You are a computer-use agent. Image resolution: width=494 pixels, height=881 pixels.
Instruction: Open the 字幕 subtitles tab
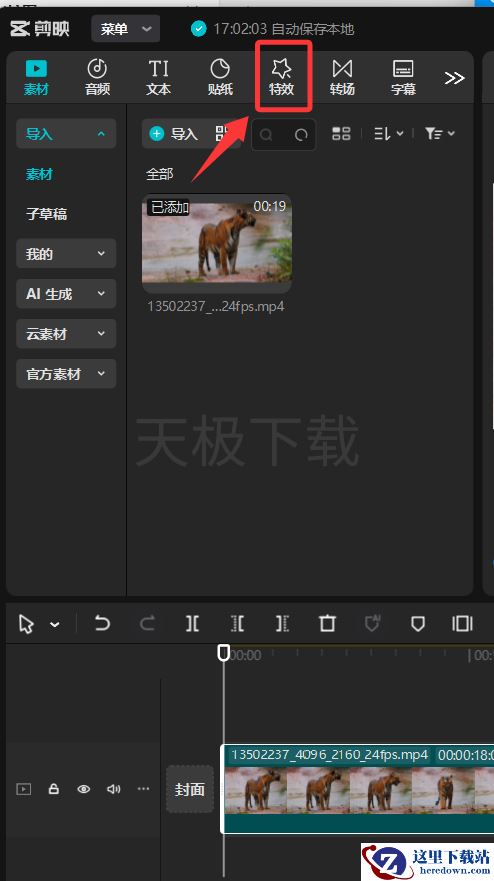point(404,78)
